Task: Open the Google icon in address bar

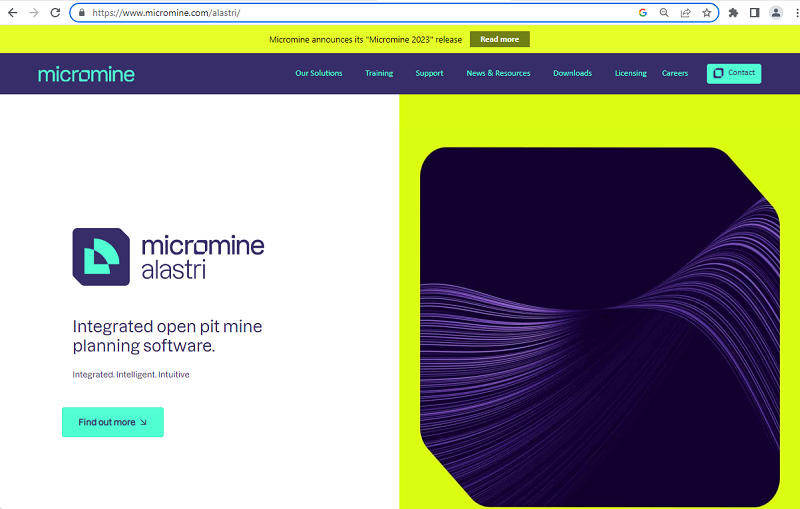Action: click(x=643, y=13)
